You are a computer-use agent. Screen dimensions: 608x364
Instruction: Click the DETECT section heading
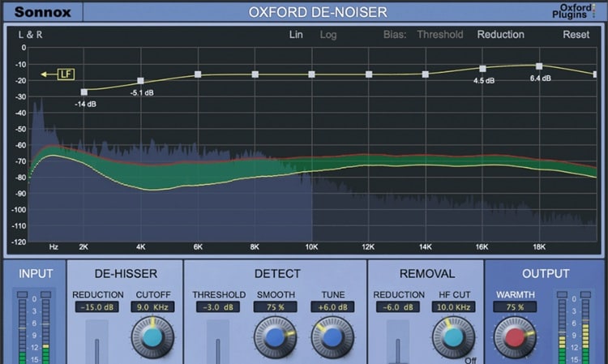point(277,274)
